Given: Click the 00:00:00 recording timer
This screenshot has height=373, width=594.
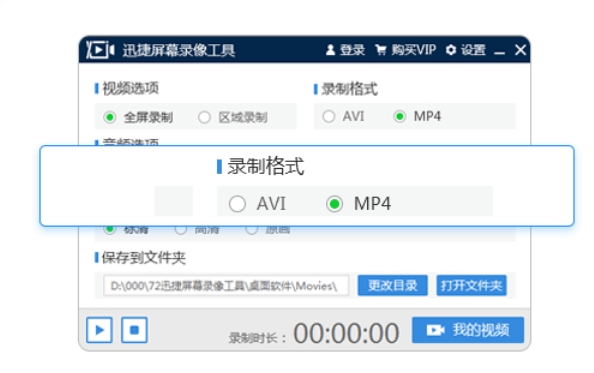Looking at the screenshot, I should 346,334.
